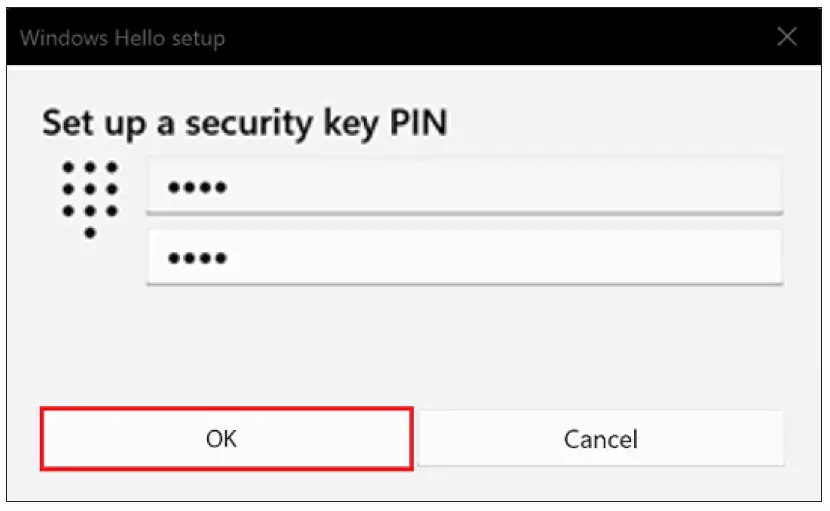Select the dotted keypad graphic beside the fields
830x511 pixels.
(90, 198)
